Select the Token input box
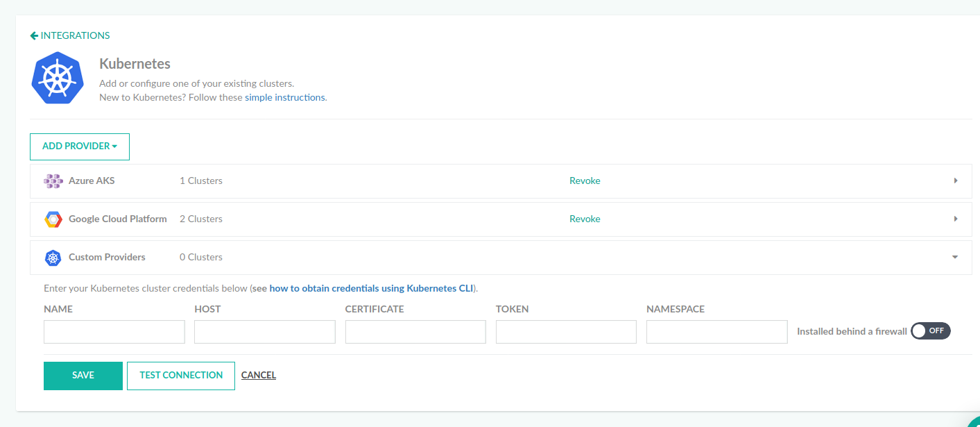Image resolution: width=980 pixels, height=427 pixels. click(x=566, y=332)
